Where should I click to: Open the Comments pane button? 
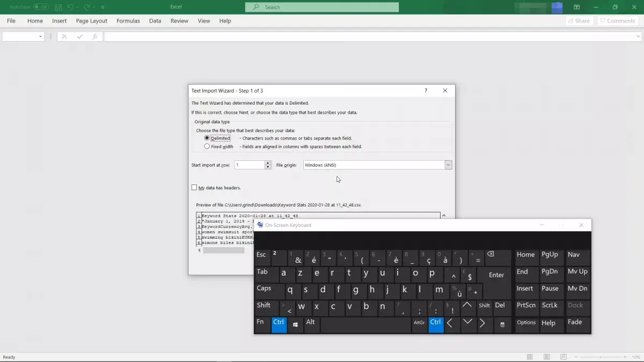(617, 21)
